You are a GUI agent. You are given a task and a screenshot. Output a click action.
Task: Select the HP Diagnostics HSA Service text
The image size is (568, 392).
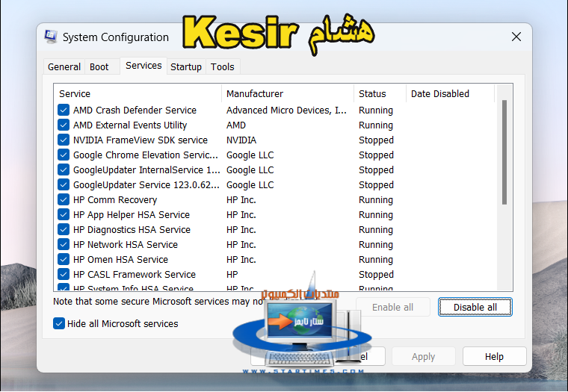tap(132, 229)
